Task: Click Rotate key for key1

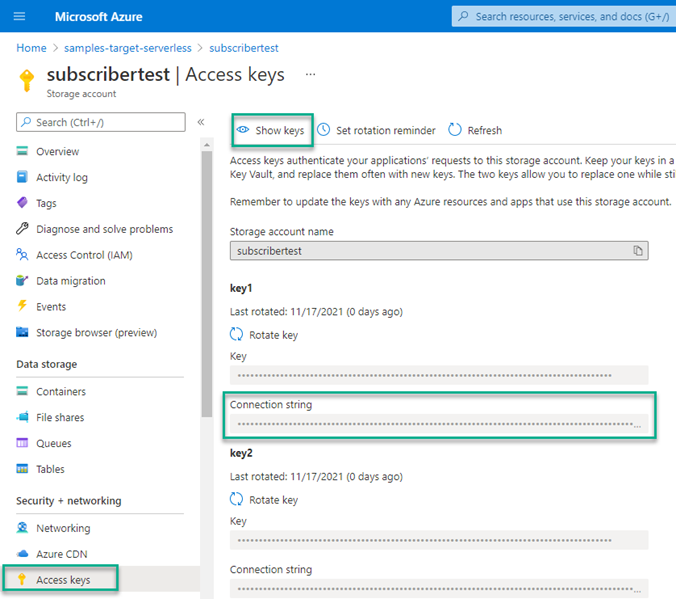Action: click(264, 335)
